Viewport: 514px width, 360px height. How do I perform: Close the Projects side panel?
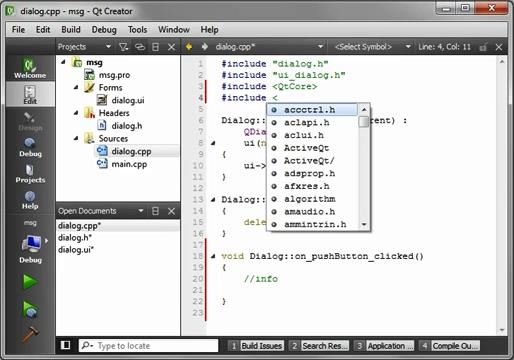(171, 47)
